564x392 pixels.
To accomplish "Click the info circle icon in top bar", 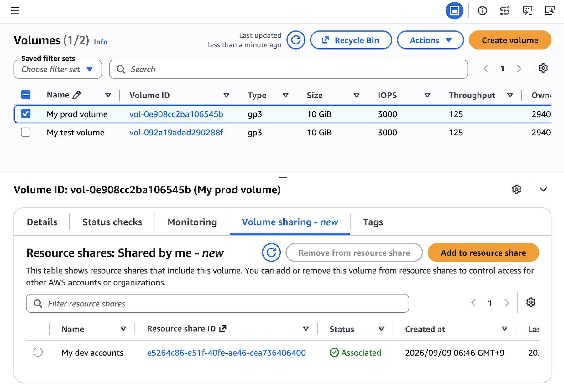I will click(482, 11).
